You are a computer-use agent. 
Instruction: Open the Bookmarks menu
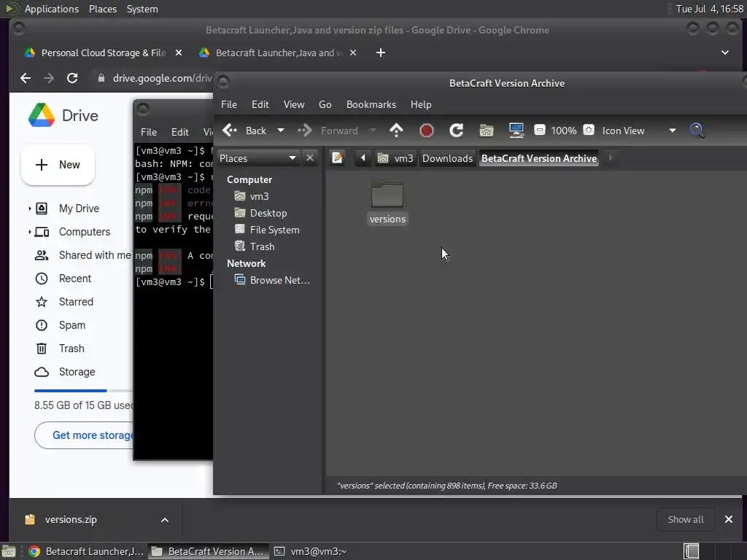(371, 104)
